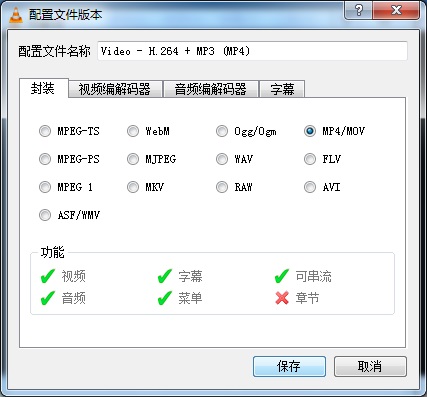
Task: Open the 音频编解码器 tab
Action: [x=211, y=89]
